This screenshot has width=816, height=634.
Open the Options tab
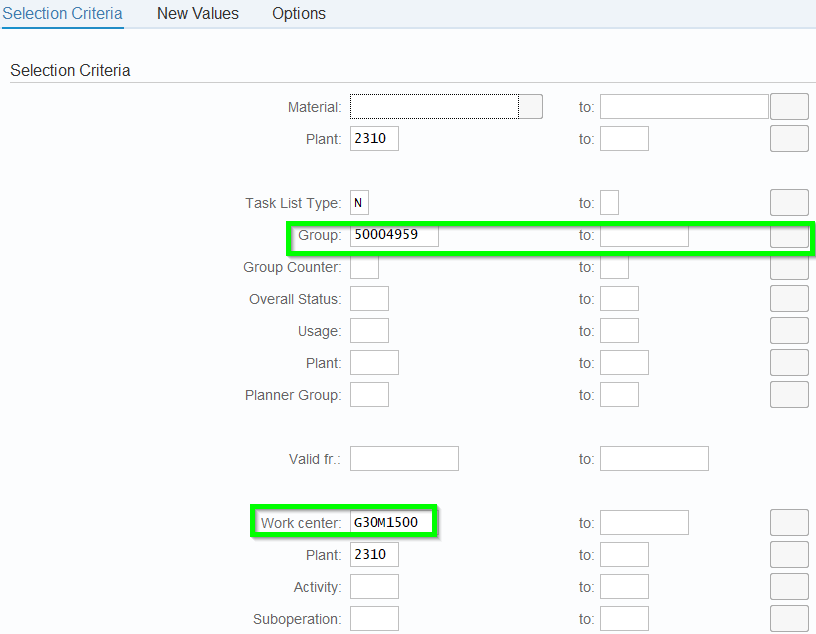click(299, 14)
